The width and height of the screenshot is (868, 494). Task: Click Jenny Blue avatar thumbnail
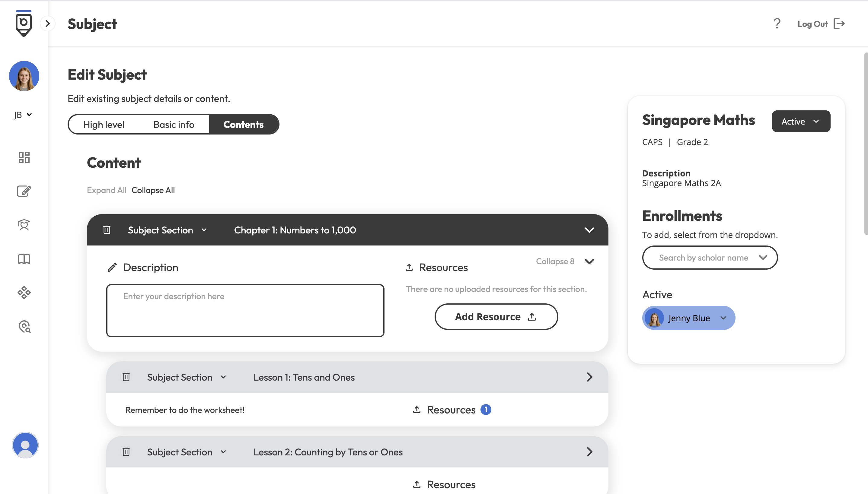(x=654, y=318)
